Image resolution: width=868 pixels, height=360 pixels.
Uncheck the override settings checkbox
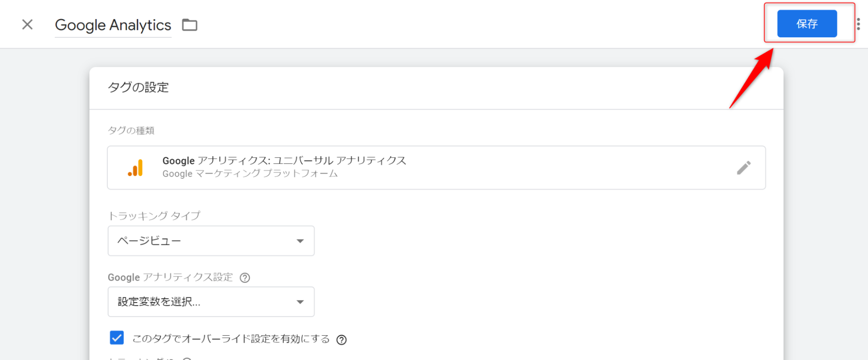(117, 338)
